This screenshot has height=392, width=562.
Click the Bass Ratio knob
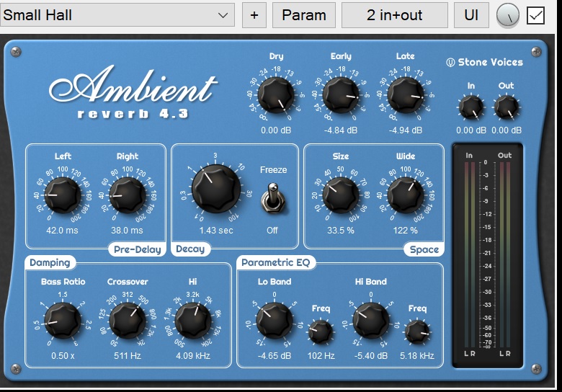coord(63,321)
